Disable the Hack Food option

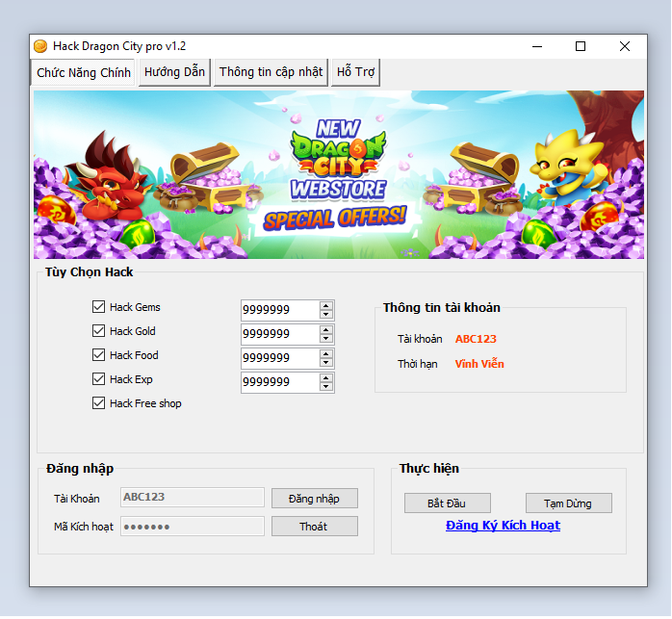pos(98,355)
